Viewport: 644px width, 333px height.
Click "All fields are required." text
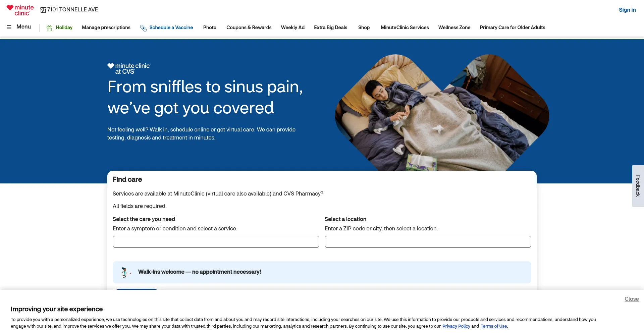coord(140,206)
